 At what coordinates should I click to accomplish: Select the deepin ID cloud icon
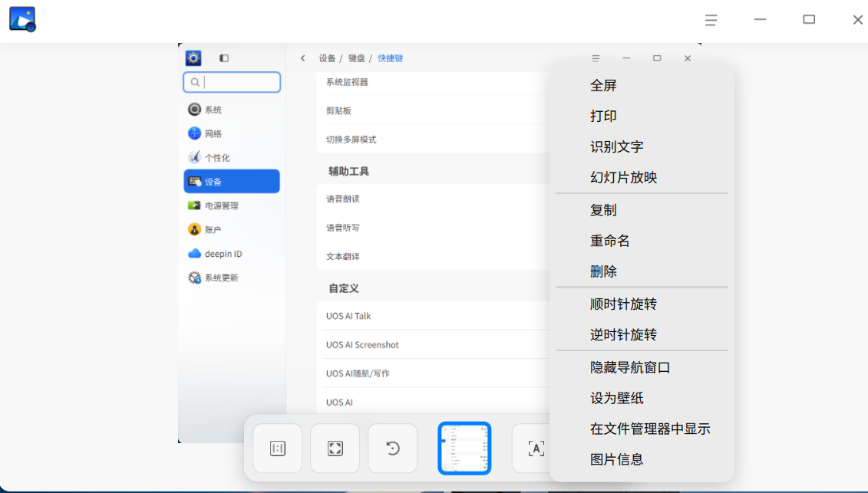(x=194, y=254)
